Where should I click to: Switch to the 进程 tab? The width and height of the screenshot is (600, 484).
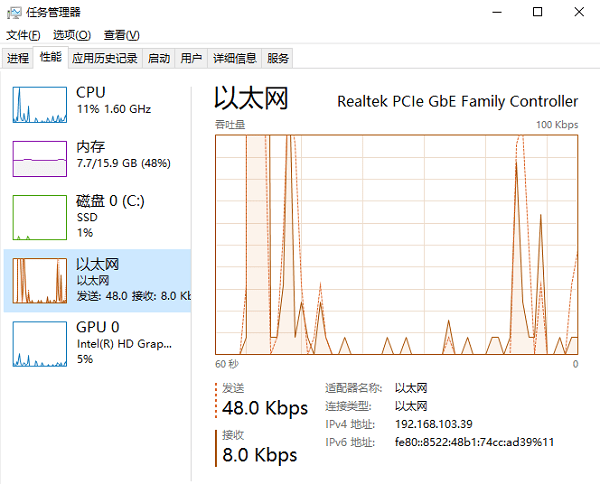click(x=18, y=58)
